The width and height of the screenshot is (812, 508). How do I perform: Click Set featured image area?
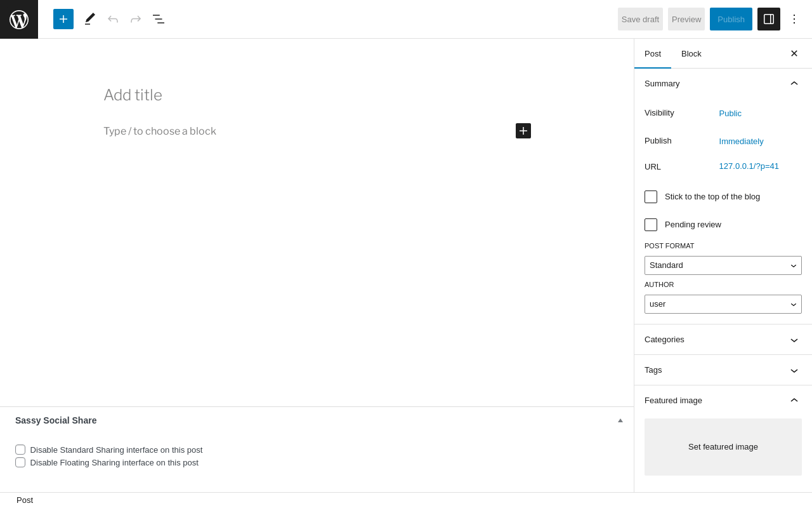(x=723, y=447)
